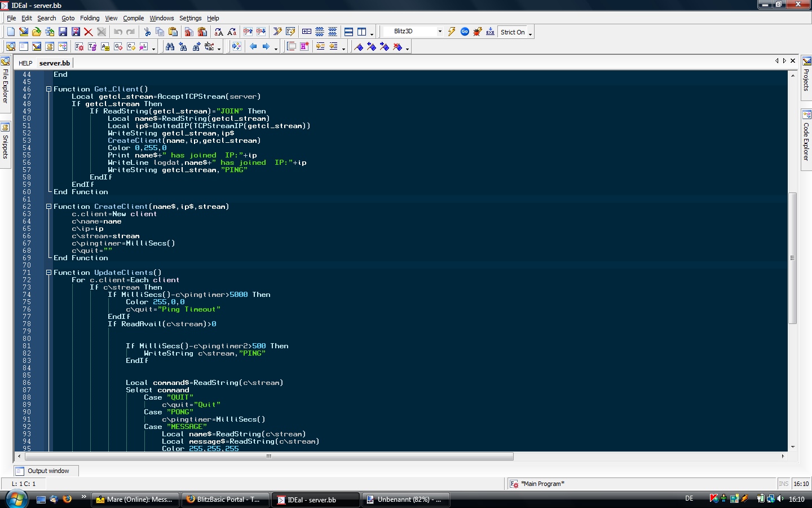Collapse the Get_Client function fold
The height and width of the screenshot is (508, 812).
pyautogui.click(x=48, y=89)
